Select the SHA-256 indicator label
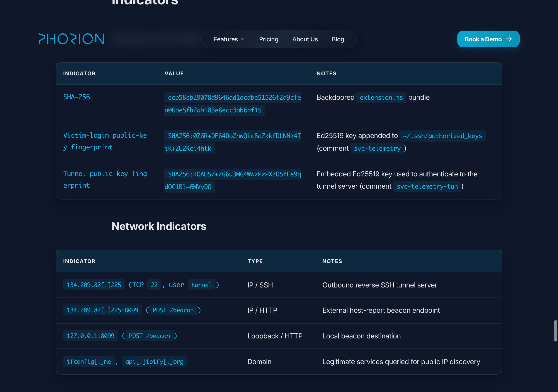The image size is (558, 392). point(77,97)
